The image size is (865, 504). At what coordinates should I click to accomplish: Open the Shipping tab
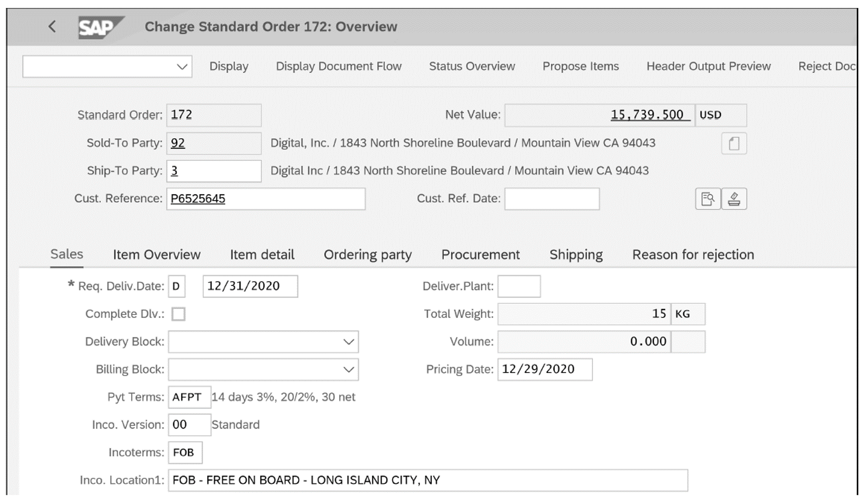point(575,255)
